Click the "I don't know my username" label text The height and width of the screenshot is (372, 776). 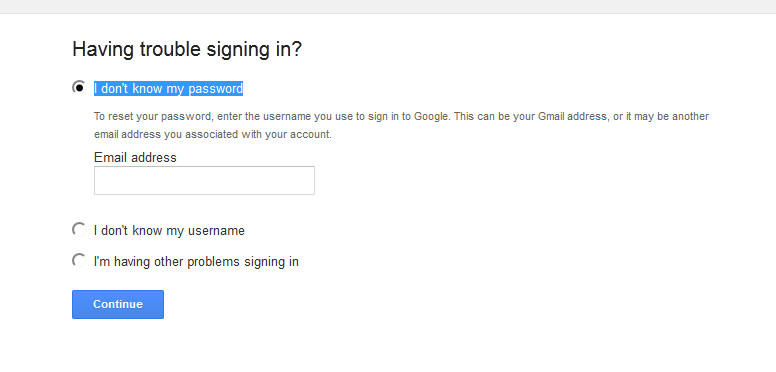(169, 231)
